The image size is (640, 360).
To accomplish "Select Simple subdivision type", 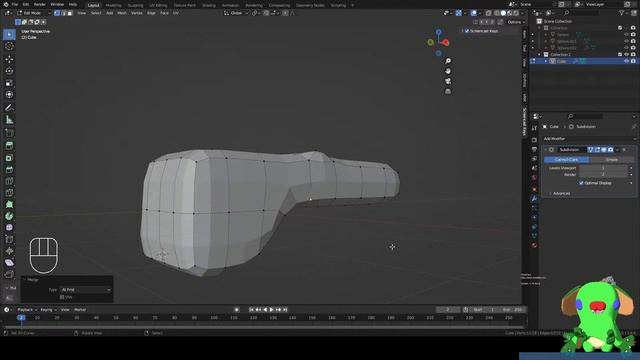I will click(x=611, y=160).
